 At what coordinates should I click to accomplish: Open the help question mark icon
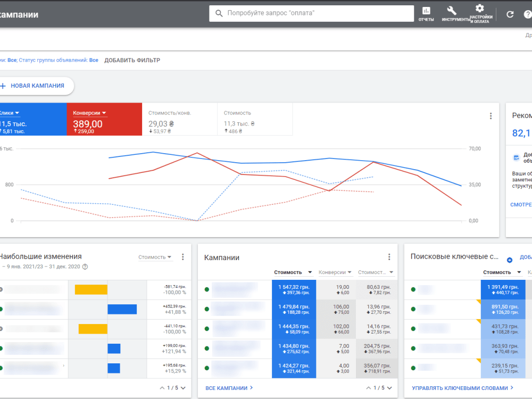(528, 14)
